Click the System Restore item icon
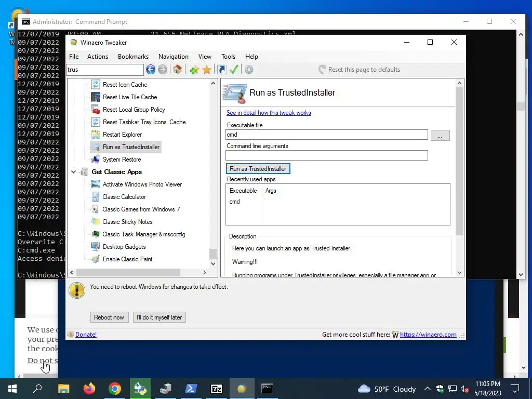This screenshot has width=532, height=399. pos(96,159)
